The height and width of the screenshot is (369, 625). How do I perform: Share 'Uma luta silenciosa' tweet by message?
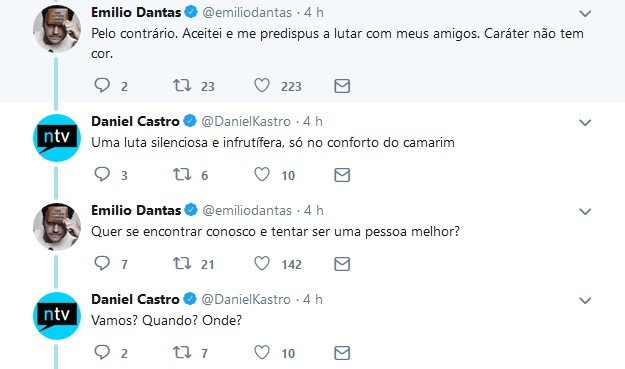pyautogui.click(x=342, y=175)
